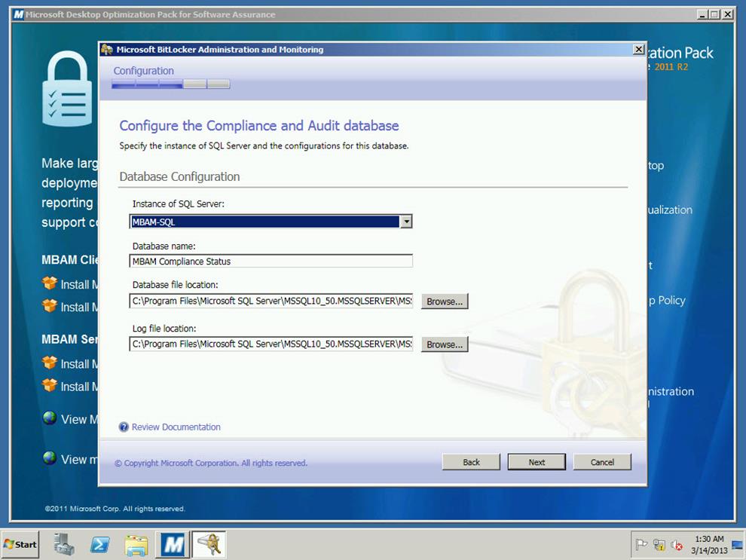The image size is (746, 560).
Task: Open the Start menu
Action: tap(20, 544)
